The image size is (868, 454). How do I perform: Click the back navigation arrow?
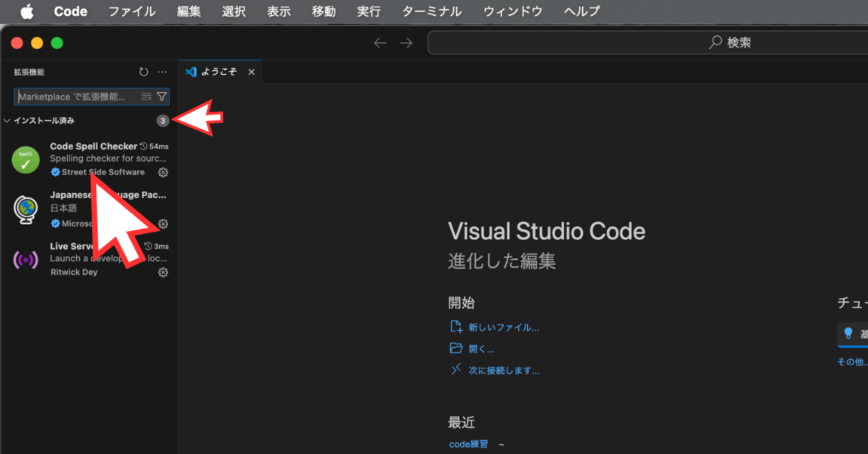[380, 42]
